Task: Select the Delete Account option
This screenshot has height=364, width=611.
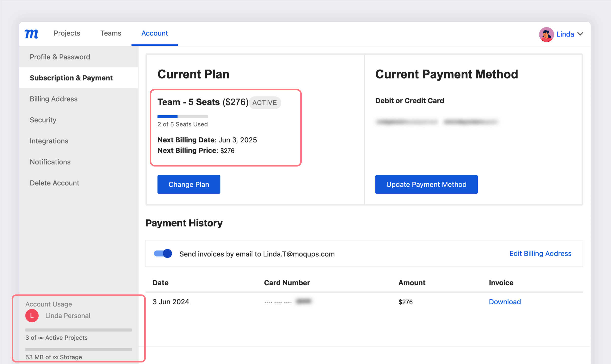Action: 55,183
